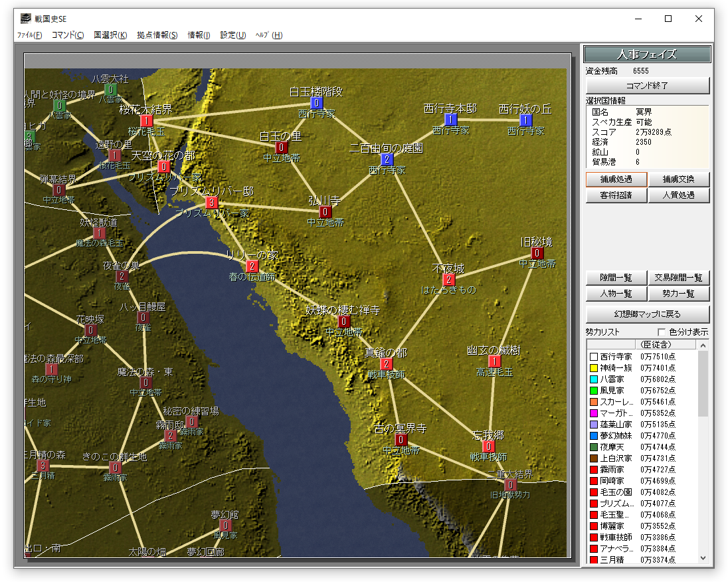Click the yellow 神綺一族 color swatch
Viewport: 728px width, 582px height.
pyautogui.click(x=594, y=368)
